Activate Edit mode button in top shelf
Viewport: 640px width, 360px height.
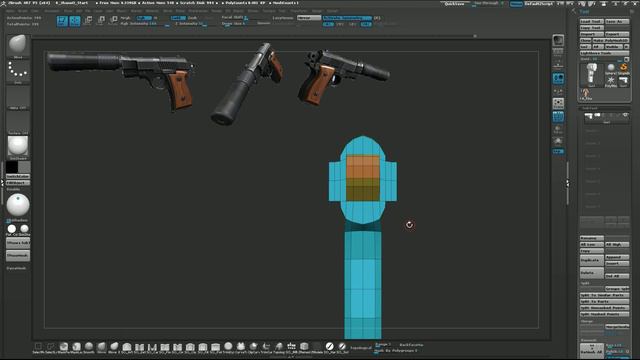(x=62, y=21)
